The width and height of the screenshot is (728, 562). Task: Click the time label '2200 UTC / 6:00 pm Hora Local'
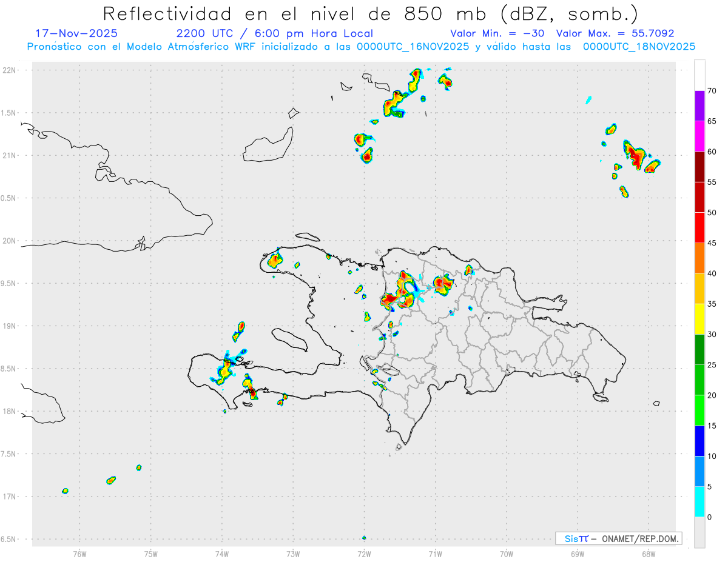(274, 33)
